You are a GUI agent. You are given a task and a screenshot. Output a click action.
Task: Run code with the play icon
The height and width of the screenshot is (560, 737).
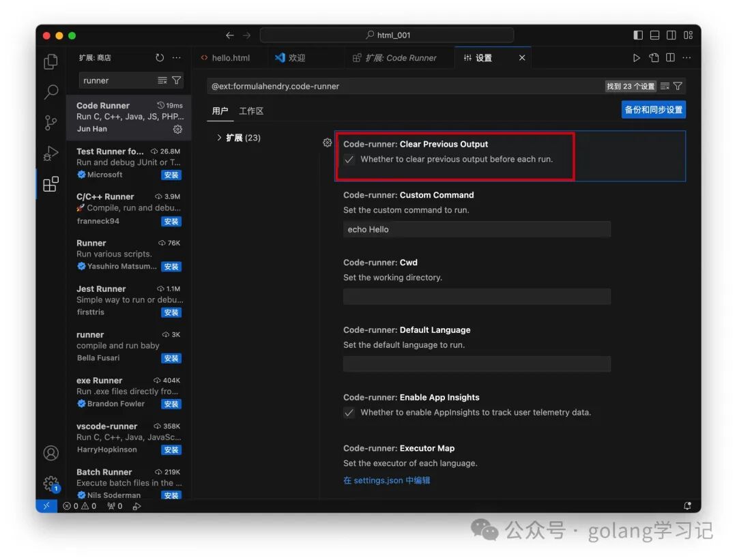pos(637,57)
